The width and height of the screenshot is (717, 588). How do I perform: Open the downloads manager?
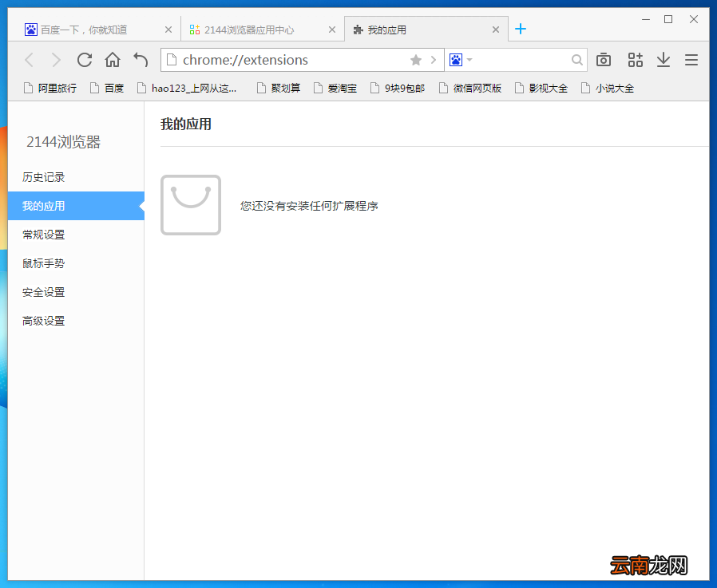pyautogui.click(x=664, y=60)
